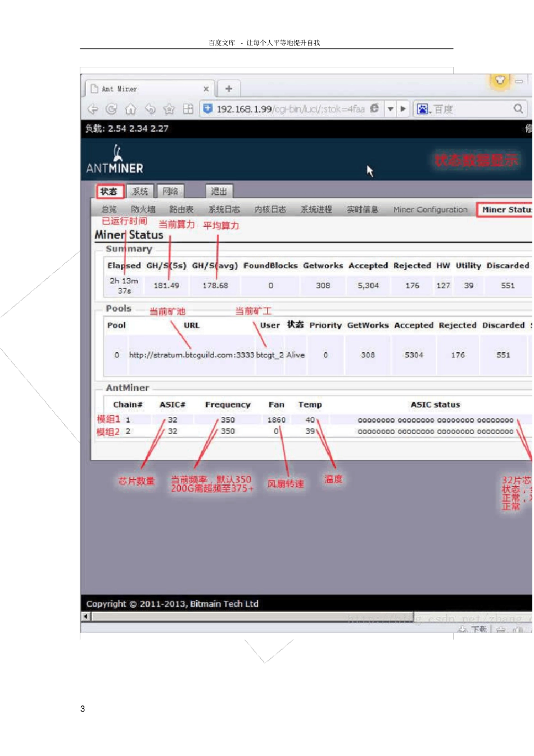Screen dimensions: 534x756
Task: Click chain 1 temperature value 40
Action: coord(310,420)
